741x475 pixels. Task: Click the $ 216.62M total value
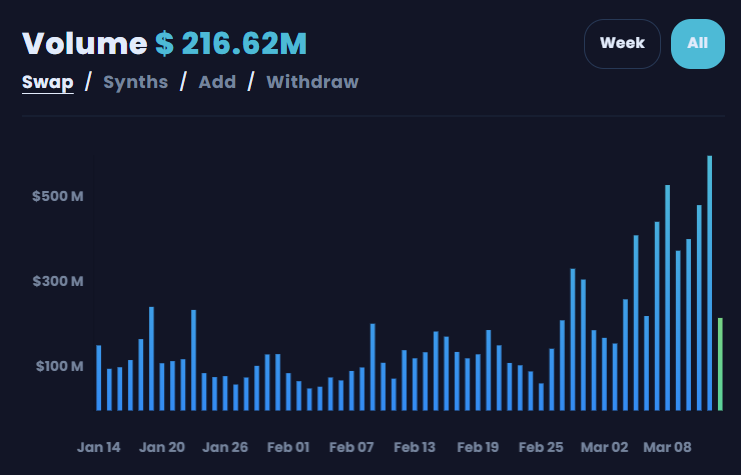click(x=231, y=44)
